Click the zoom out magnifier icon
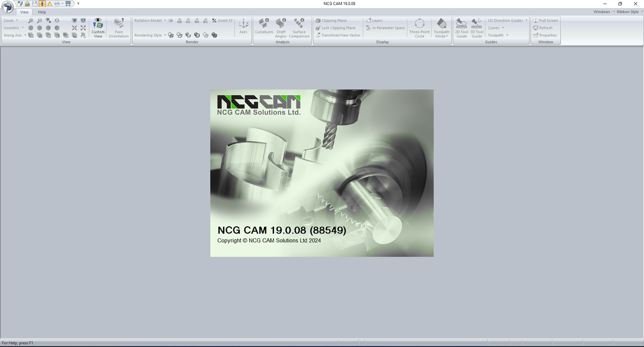Screen dimensions: 644x347 pyautogui.click(x=39, y=21)
